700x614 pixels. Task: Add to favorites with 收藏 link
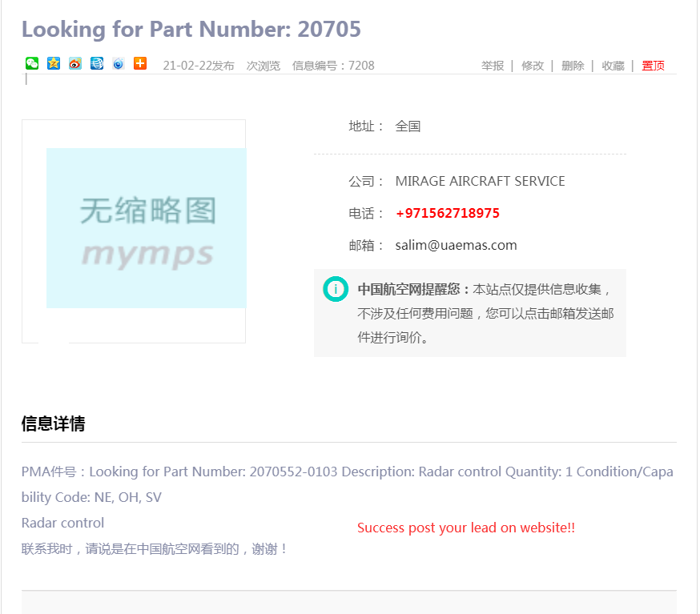point(613,66)
